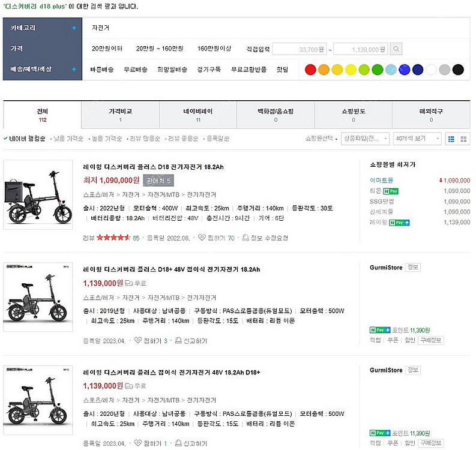The image size is (476, 450).
Task: Select orange color filter
Action: coord(324,70)
